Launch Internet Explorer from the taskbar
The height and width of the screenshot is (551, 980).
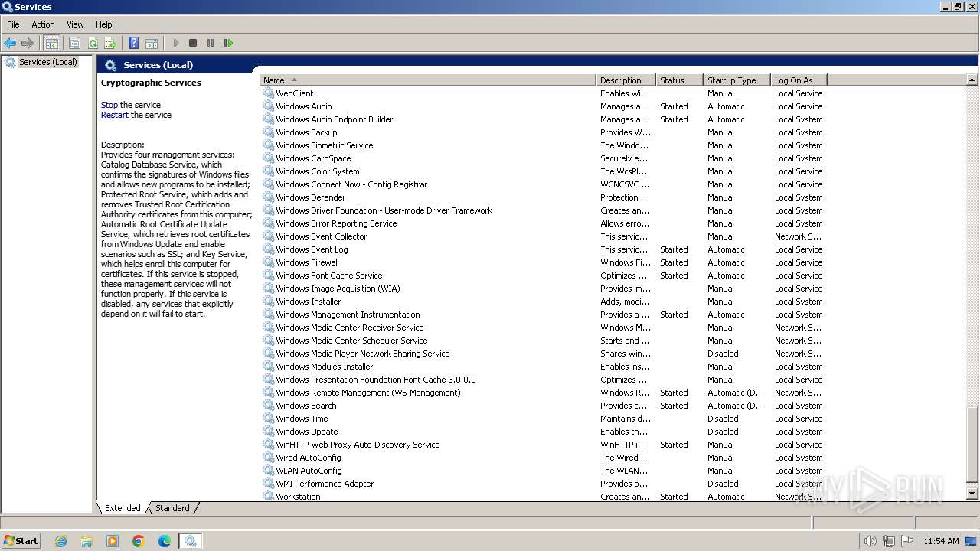(x=61, y=541)
